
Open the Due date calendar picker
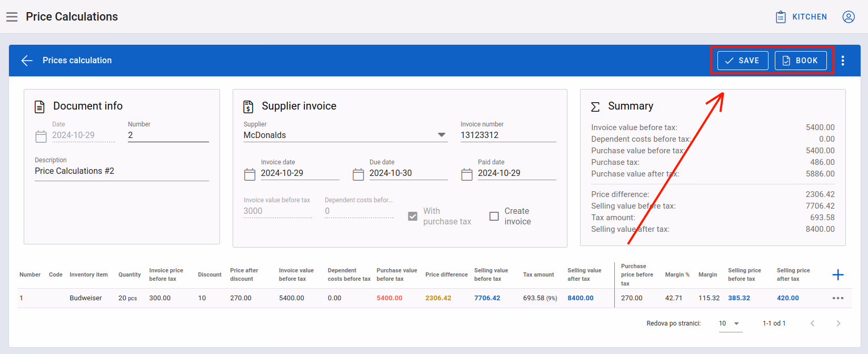click(x=358, y=174)
